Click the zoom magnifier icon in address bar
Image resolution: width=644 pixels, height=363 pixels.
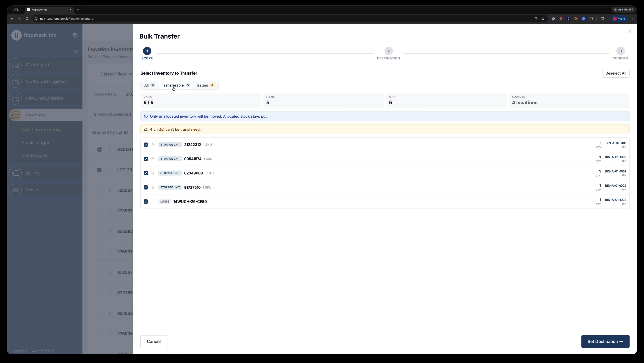[536, 19]
